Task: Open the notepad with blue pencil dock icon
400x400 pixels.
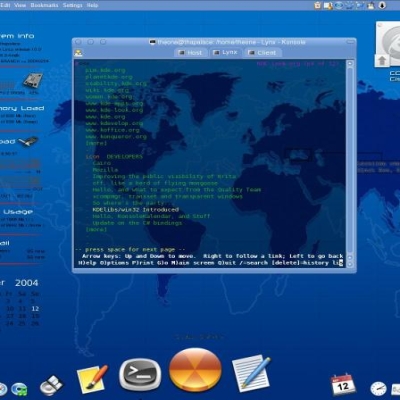Action: pos(251,373)
